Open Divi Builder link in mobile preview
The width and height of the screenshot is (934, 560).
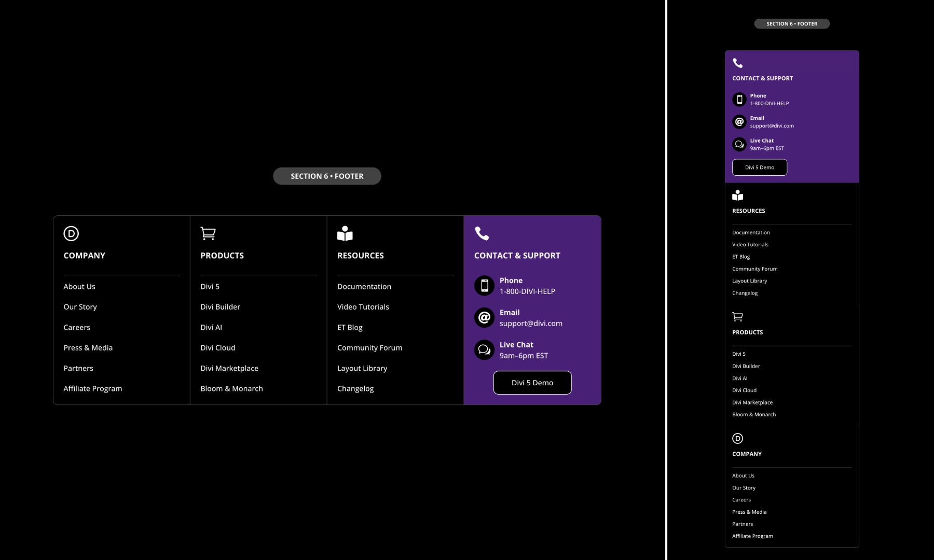746,366
